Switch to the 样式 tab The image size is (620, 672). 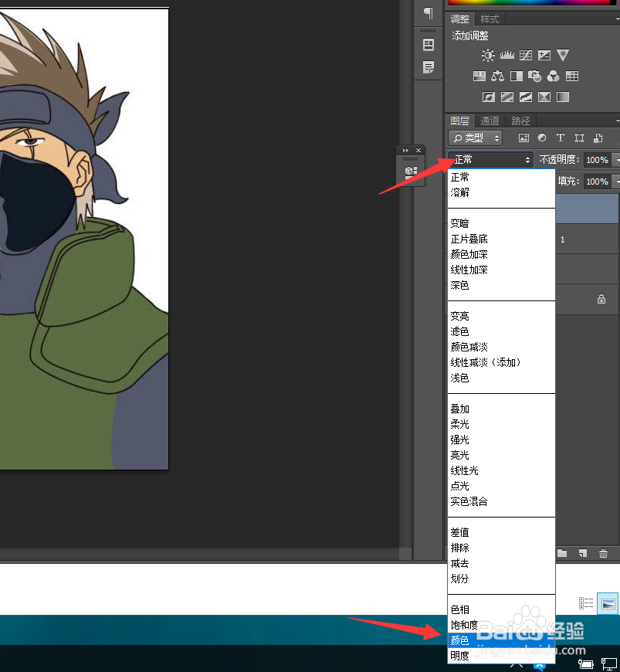490,19
